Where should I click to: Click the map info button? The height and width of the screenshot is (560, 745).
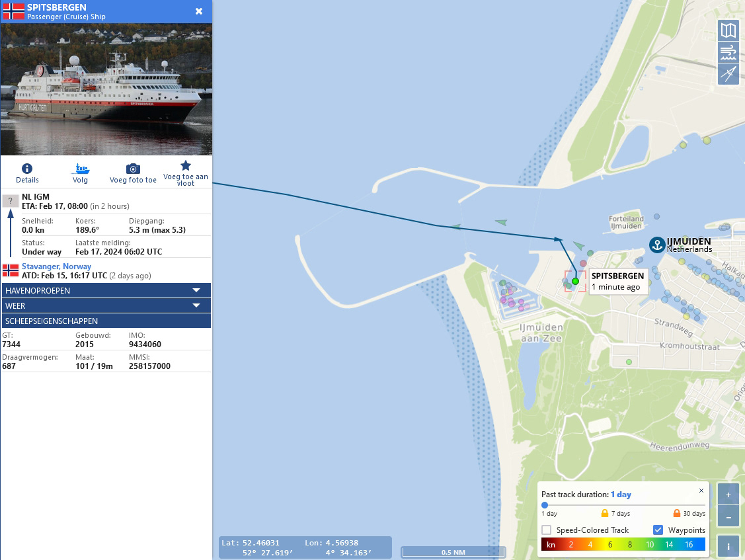point(728,546)
